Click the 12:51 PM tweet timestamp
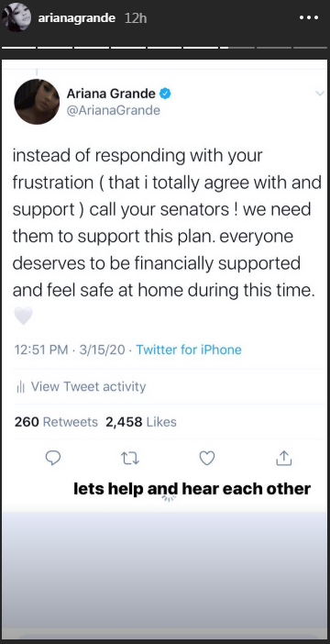This screenshot has width=330, height=644. click(x=41, y=350)
